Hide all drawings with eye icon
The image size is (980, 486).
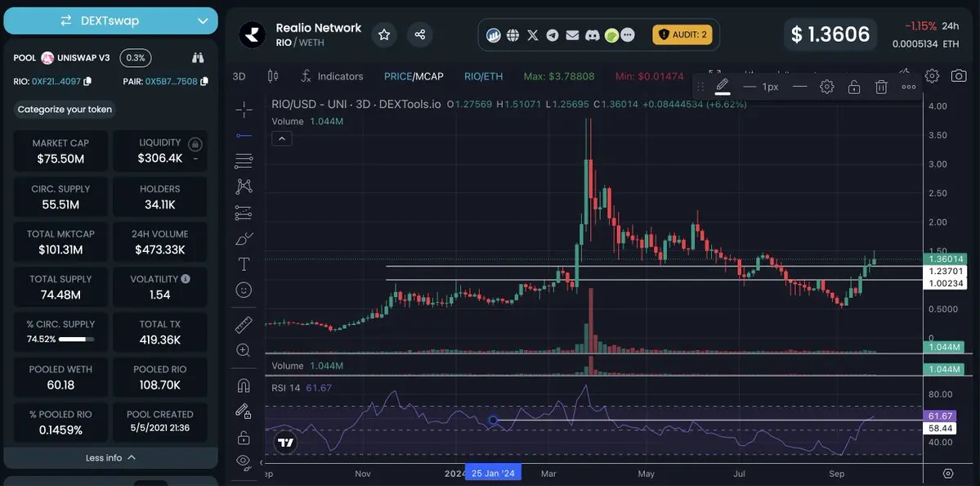(x=244, y=461)
